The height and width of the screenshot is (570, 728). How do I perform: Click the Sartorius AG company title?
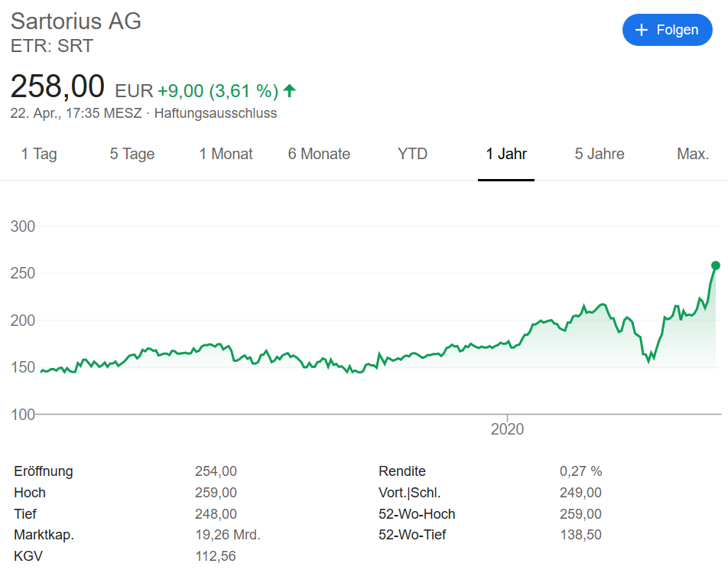[x=76, y=21]
